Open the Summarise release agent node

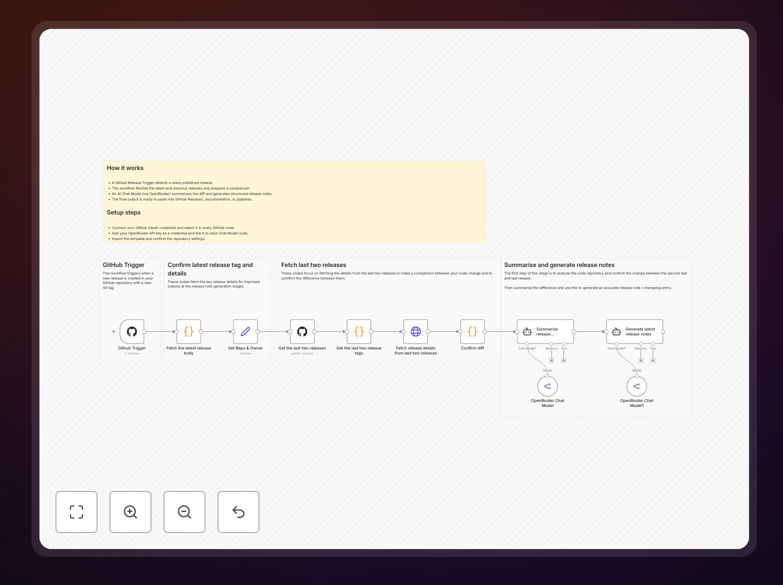click(545, 331)
